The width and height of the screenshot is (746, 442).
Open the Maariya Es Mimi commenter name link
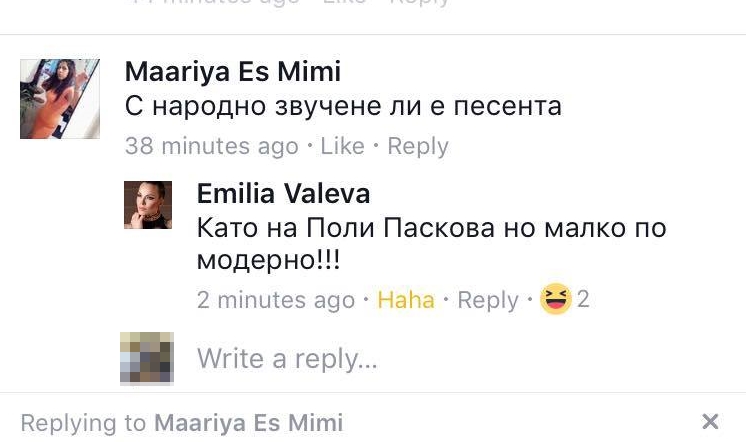click(233, 72)
